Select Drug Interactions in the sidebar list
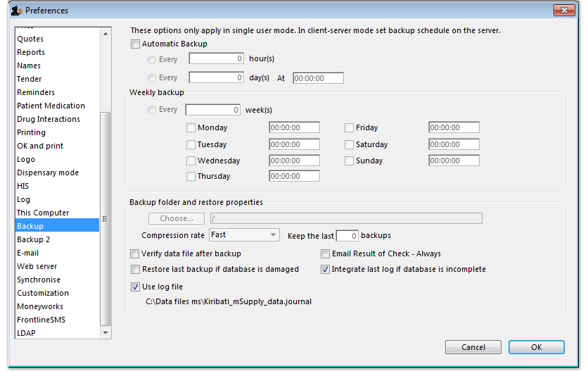Viewport: 588px width, 376px height. 49,119
